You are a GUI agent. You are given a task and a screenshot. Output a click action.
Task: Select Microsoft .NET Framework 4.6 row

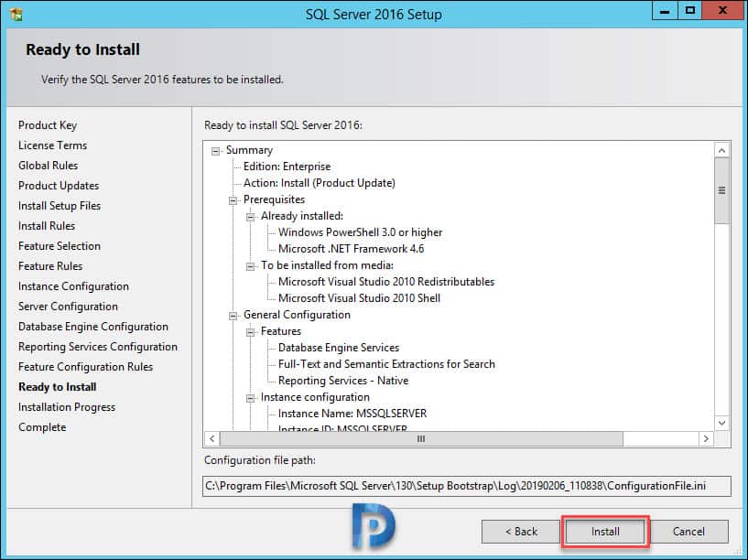(351, 249)
